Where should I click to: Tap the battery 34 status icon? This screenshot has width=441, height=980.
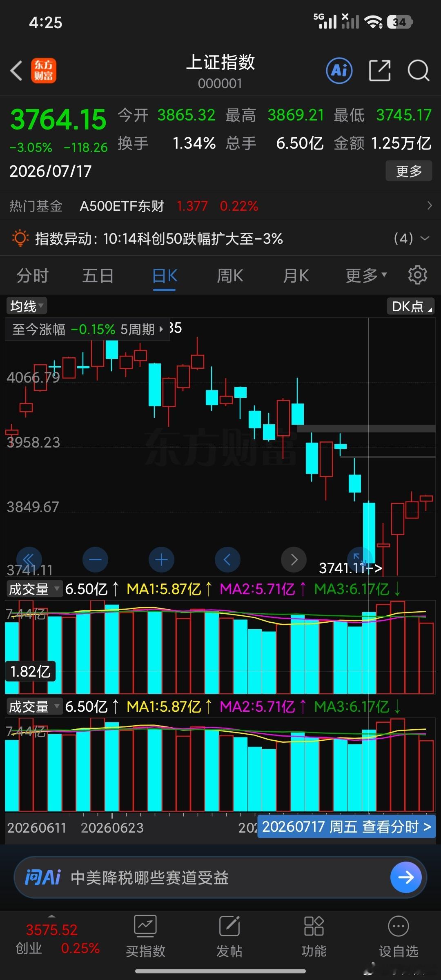pos(400,22)
